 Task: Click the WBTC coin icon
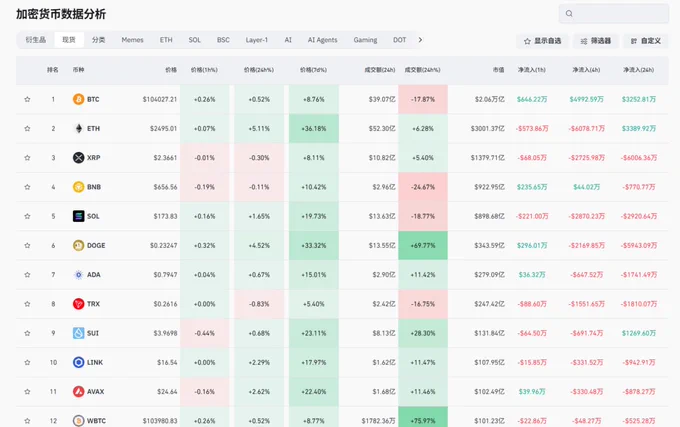[x=78, y=420]
